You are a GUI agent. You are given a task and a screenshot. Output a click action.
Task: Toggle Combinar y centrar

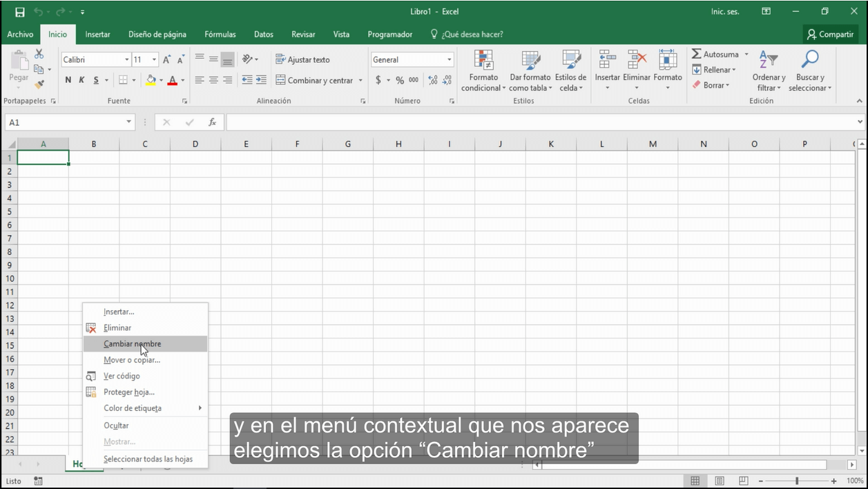point(320,80)
